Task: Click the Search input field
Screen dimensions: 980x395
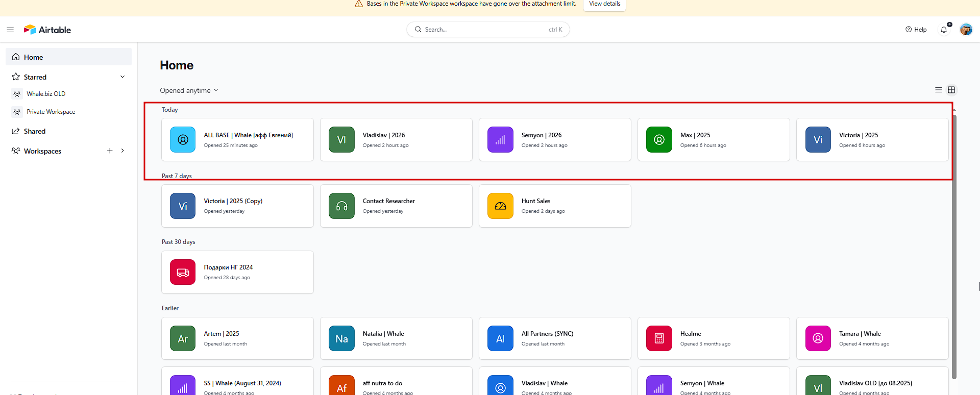Action: [488, 30]
